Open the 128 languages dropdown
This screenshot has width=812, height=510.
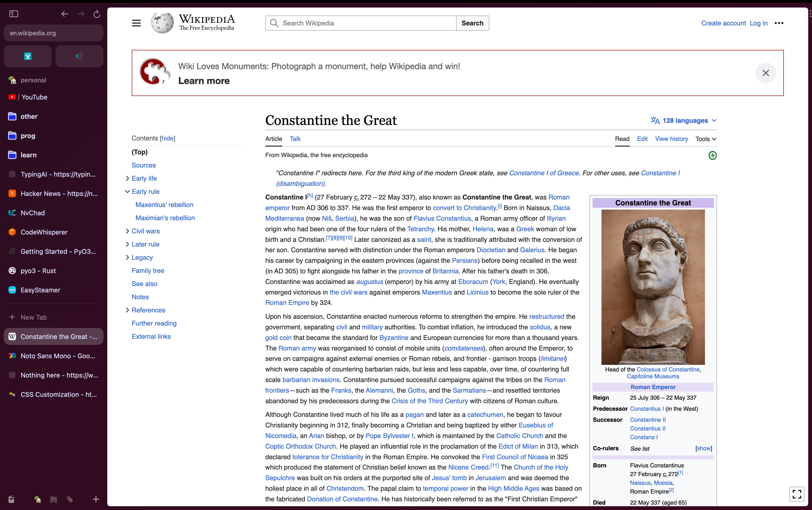pyautogui.click(x=683, y=120)
